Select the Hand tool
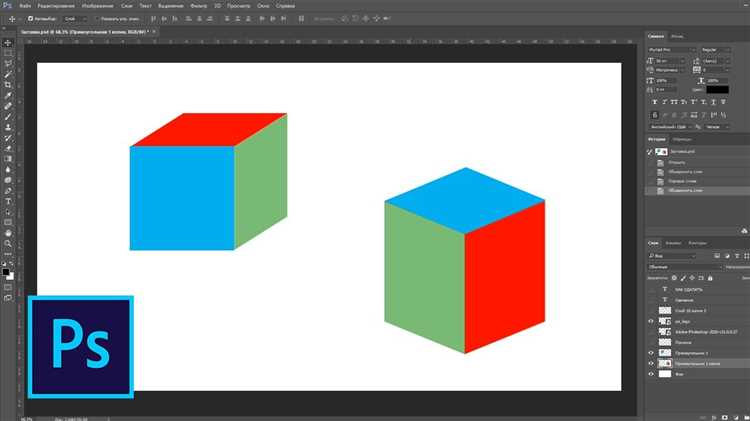The width and height of the screenshot is (750, 421). click(x=8, y=233)
